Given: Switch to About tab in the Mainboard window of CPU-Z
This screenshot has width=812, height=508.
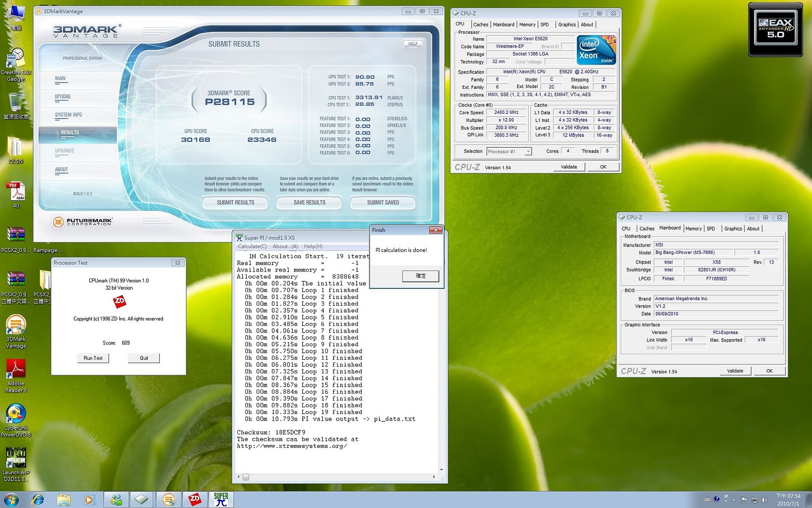Looking at the screenshot, I should tap(753, 229).
